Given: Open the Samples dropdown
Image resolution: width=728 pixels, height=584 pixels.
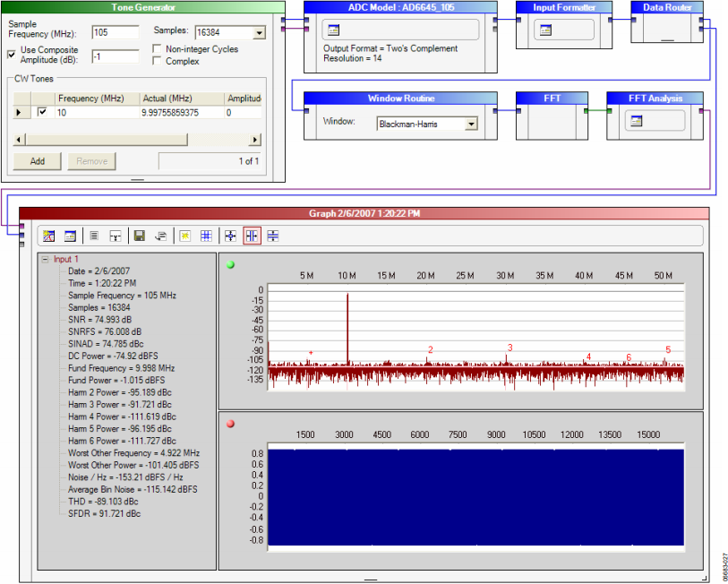Looking at the screenshot, I should coord(259,32).
